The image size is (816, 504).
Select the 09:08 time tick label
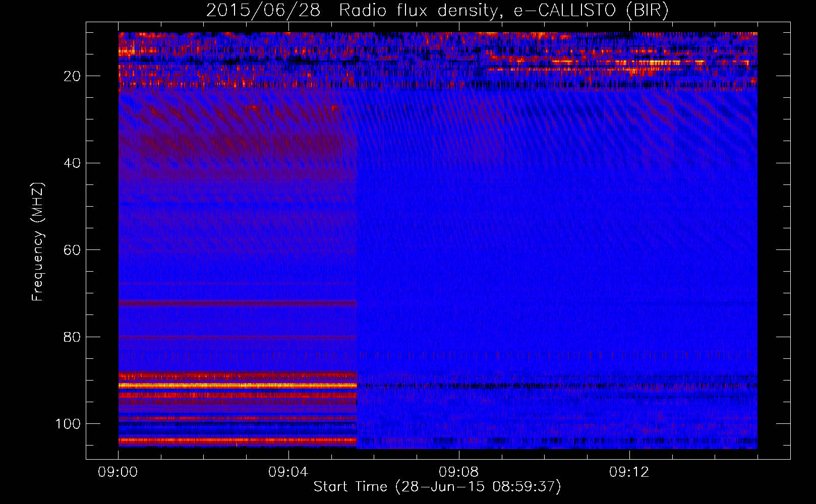coord(458,472)
